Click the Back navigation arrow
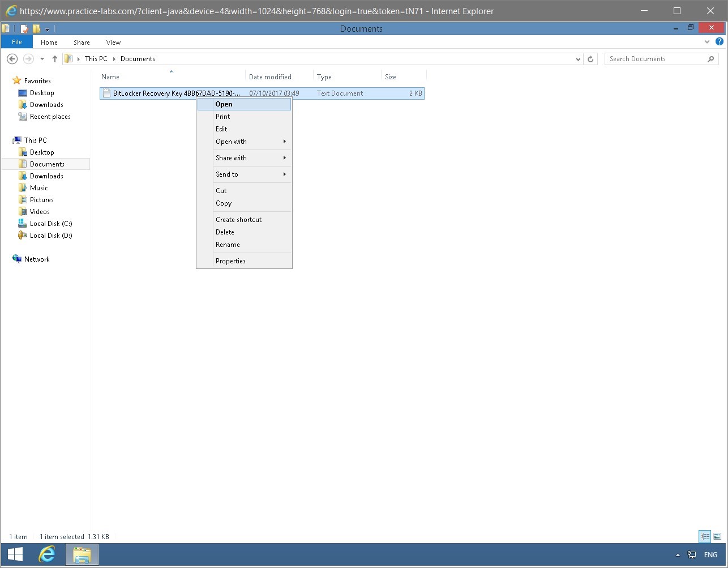 click(x=12, y=58)
